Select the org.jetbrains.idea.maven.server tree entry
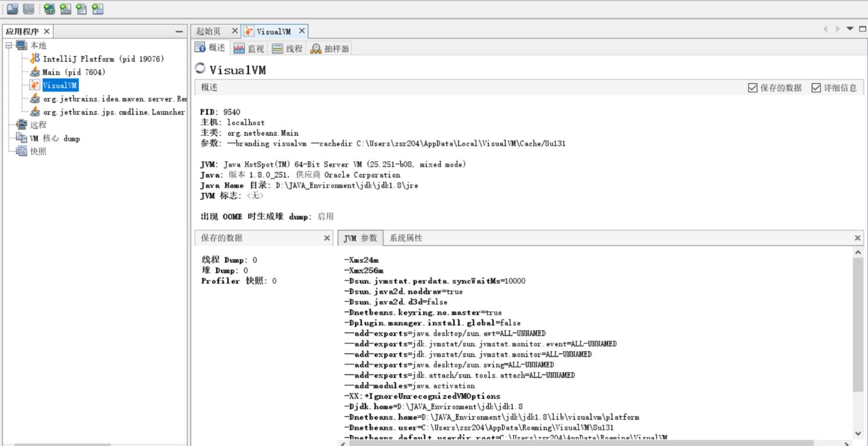 point(115,99)
